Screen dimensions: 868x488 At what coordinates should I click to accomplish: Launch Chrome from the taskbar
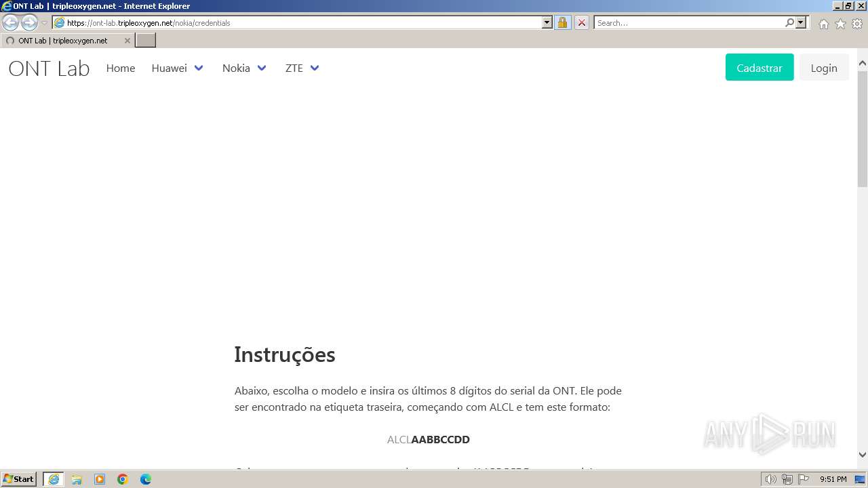[x=123, y=479]
